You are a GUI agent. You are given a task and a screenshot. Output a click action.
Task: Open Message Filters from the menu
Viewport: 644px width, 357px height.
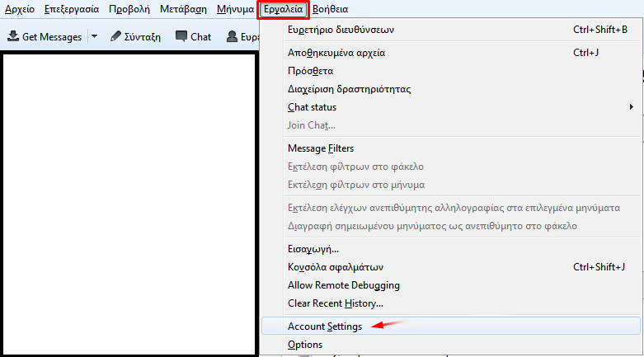point(451,148)
